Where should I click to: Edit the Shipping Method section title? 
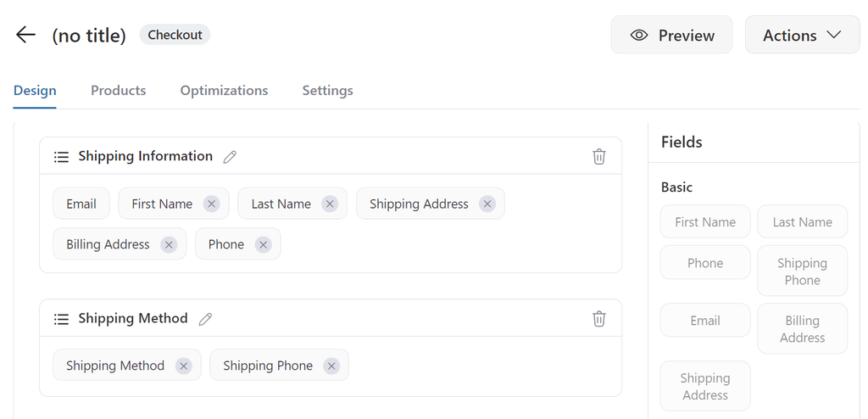click(205, 319)
